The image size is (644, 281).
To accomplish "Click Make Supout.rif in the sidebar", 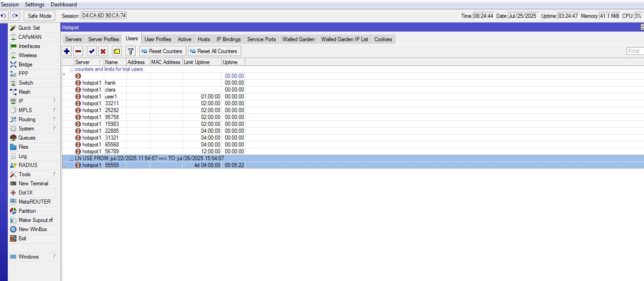I will click(34, 220).
